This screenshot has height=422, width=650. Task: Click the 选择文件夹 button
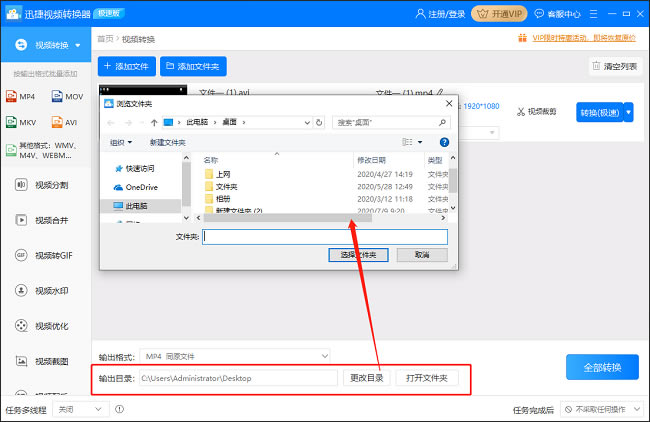click(x=358, y=255)
